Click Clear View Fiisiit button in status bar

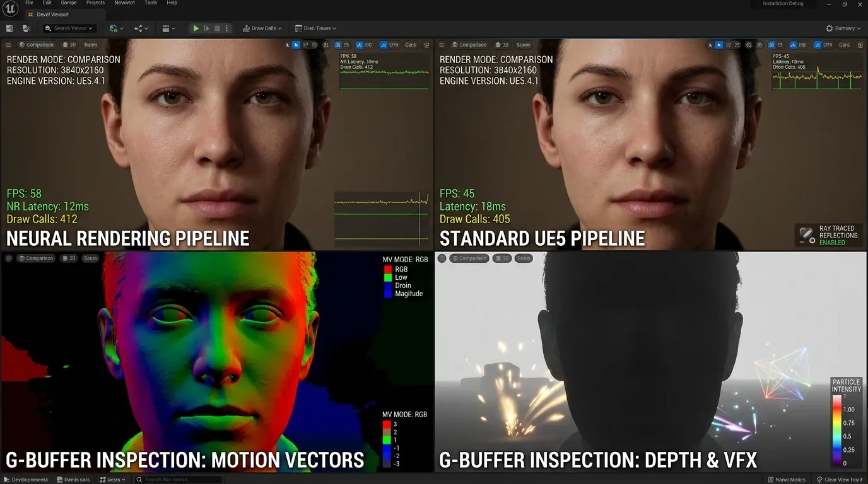pyautogui.click(x=840, y=480)
